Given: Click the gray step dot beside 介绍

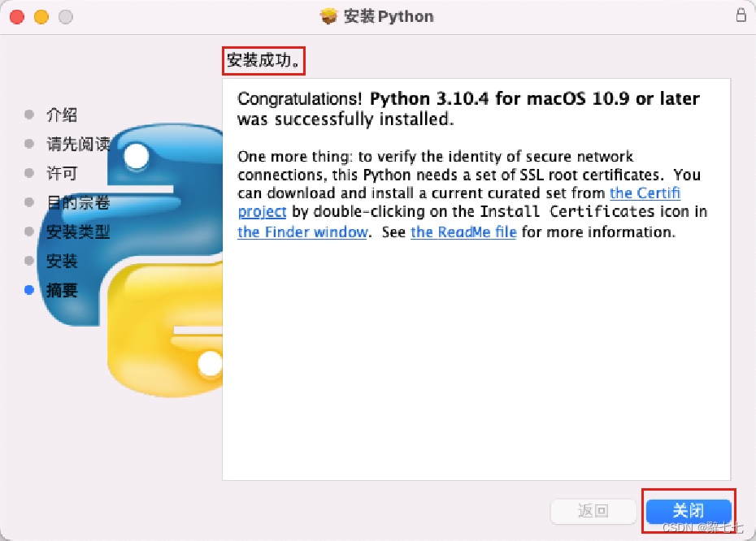Looking at the screenshot, I should tap(30, 115).
